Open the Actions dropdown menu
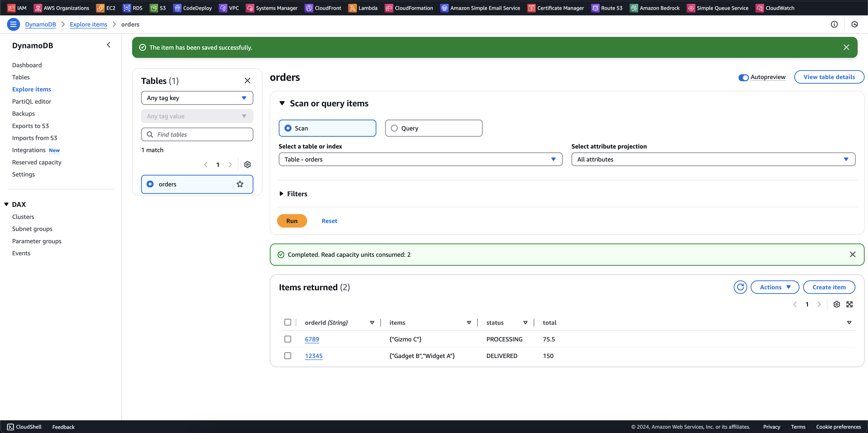Screen dimensions: 868x433 point(775,287)
